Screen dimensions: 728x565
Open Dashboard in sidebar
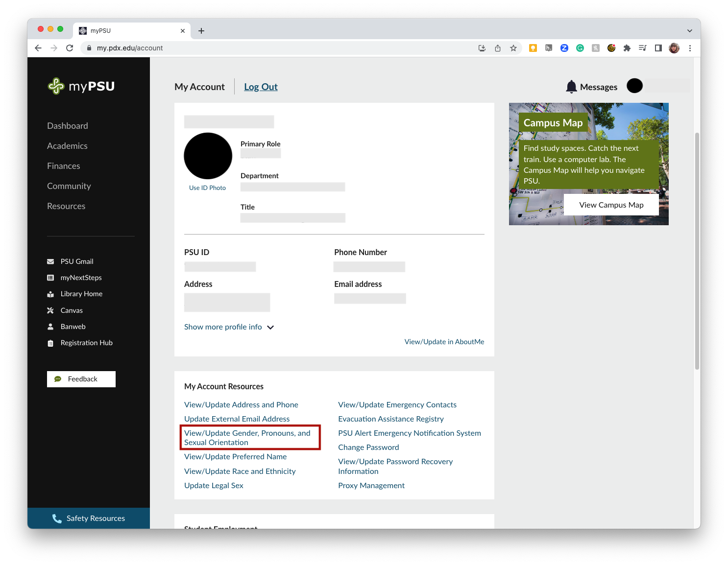(x=68, y=126)
